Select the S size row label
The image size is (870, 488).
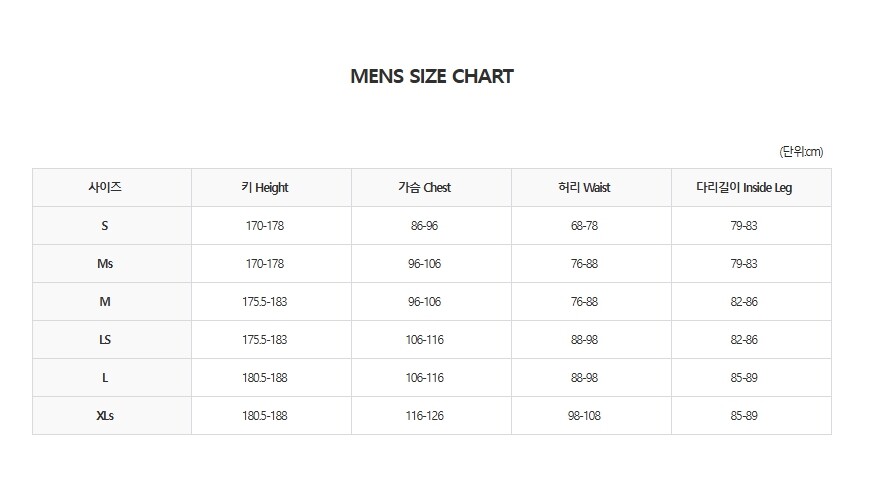pos(105,226)
